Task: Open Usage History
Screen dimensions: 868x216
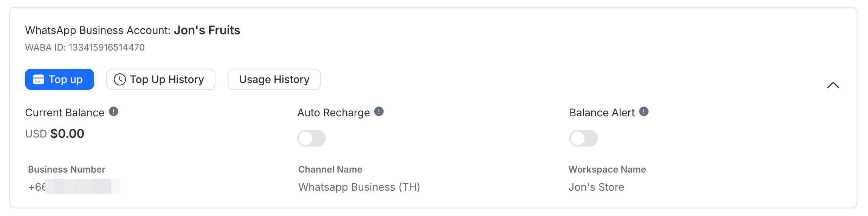Action: [274, 79]
